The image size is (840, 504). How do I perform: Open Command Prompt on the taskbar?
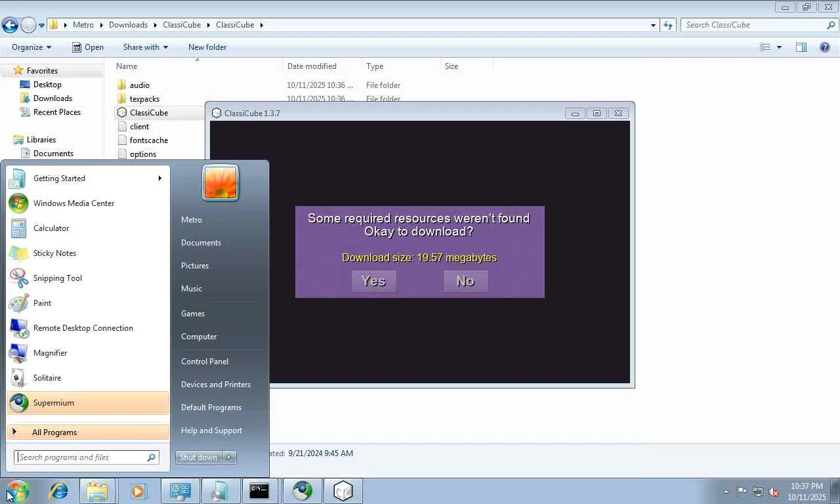coord(259,491)
